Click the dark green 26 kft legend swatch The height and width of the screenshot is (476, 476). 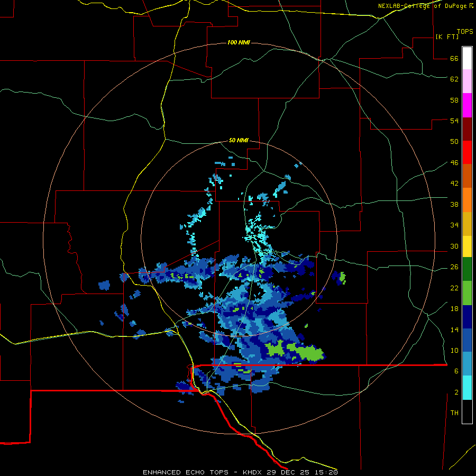click(x=467, y=269)
